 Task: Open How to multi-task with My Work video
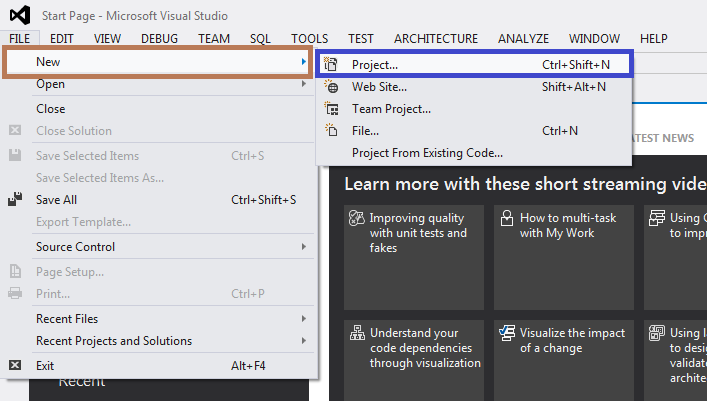pos(564,258)
